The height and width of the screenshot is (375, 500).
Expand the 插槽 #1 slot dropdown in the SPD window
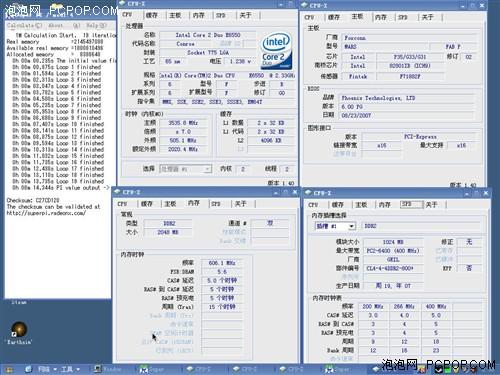click(x=351, y=226)
